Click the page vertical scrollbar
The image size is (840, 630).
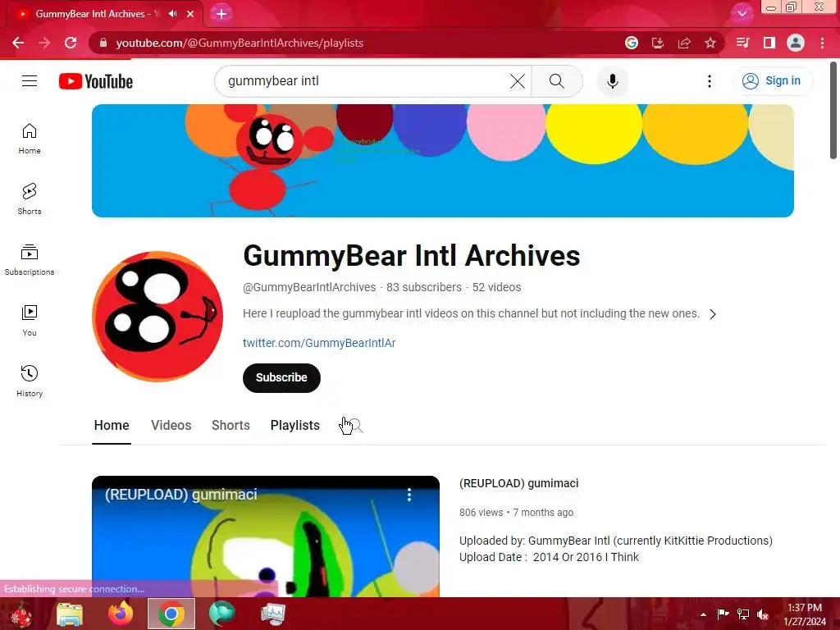click(833, 111)
